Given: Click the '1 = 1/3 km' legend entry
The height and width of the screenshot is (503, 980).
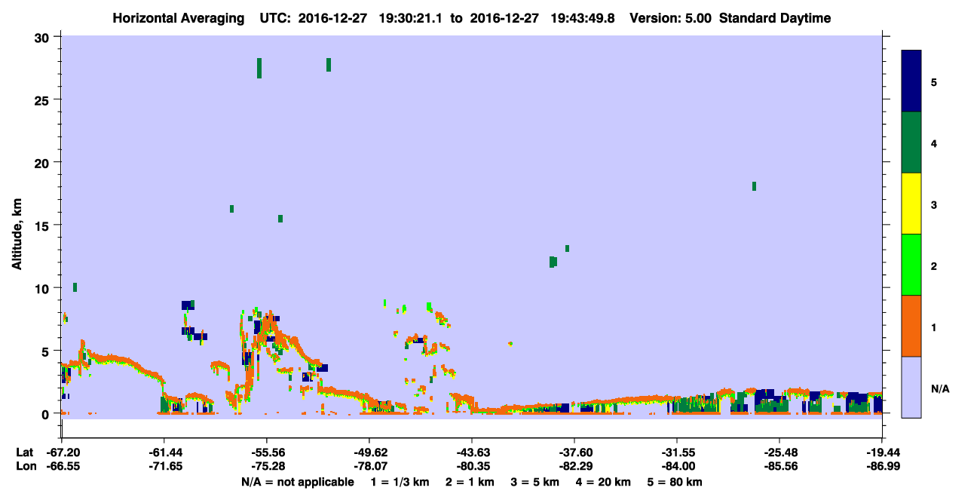Looking at the screenshot, I should pos(400,482).
